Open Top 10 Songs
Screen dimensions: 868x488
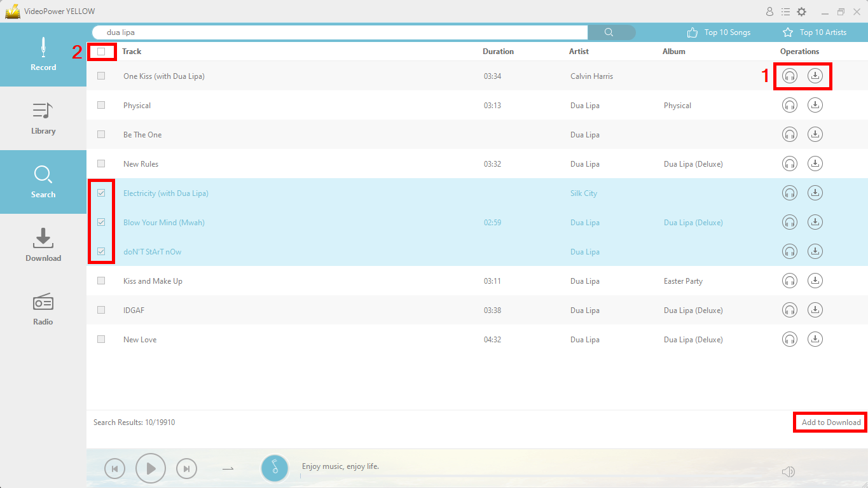pyautogui.click(x=719, y=32)
